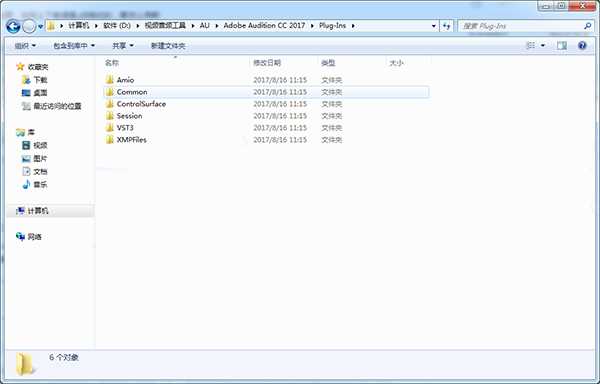Click the change view icon
The image size is (600, 384).
coord(530,46)
